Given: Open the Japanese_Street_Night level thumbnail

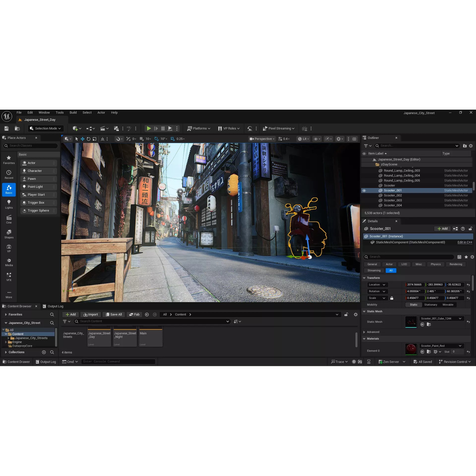Looking at the screenshot, I should click(125, 336).
